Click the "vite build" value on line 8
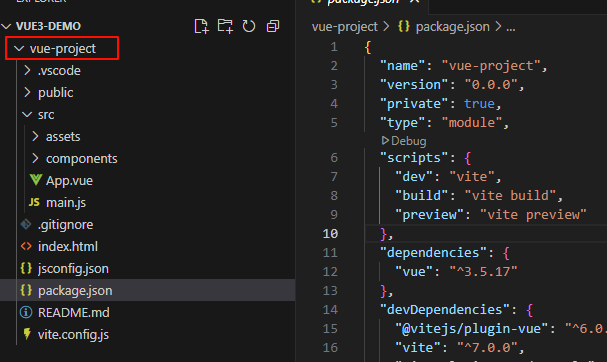Viewport: 607px width, 362px height. (x=510, y=196)
